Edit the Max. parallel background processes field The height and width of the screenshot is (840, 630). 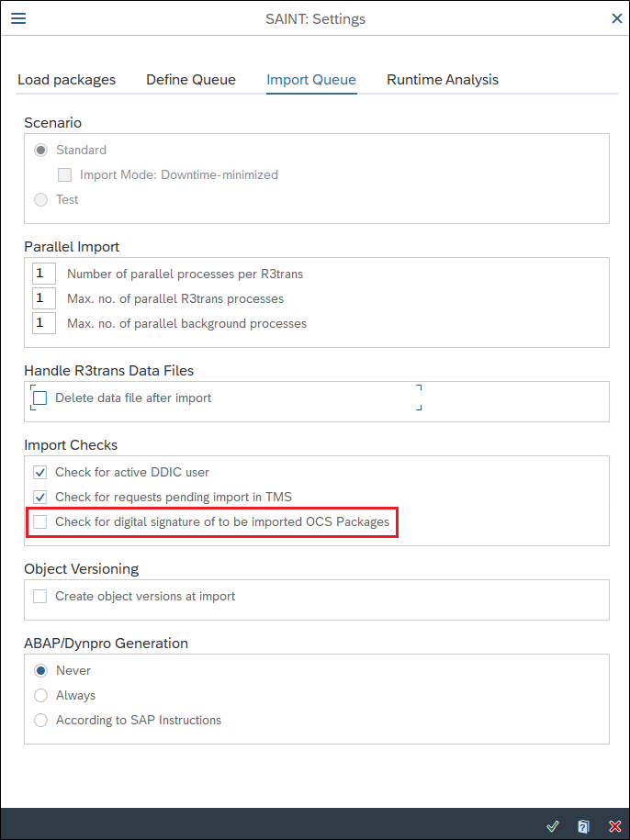[44, 323]
